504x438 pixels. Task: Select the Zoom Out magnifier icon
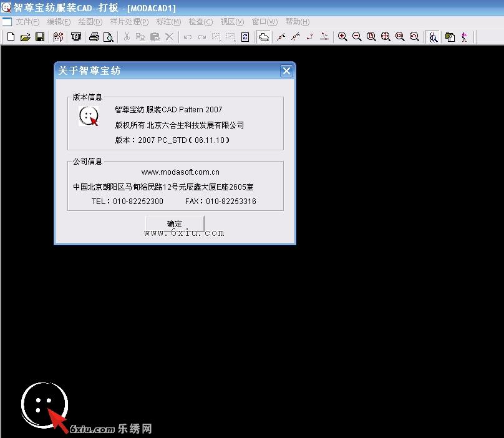tap(356, 37)
